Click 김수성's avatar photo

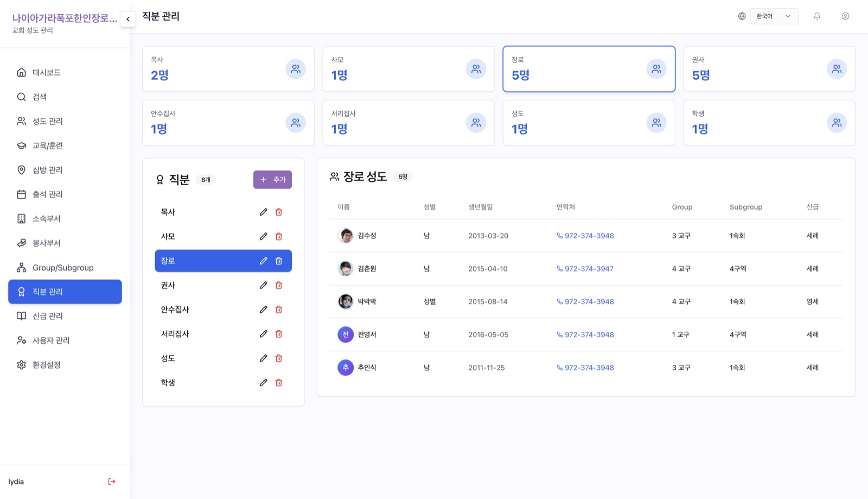pyautogui.click(x=346, y=236)
